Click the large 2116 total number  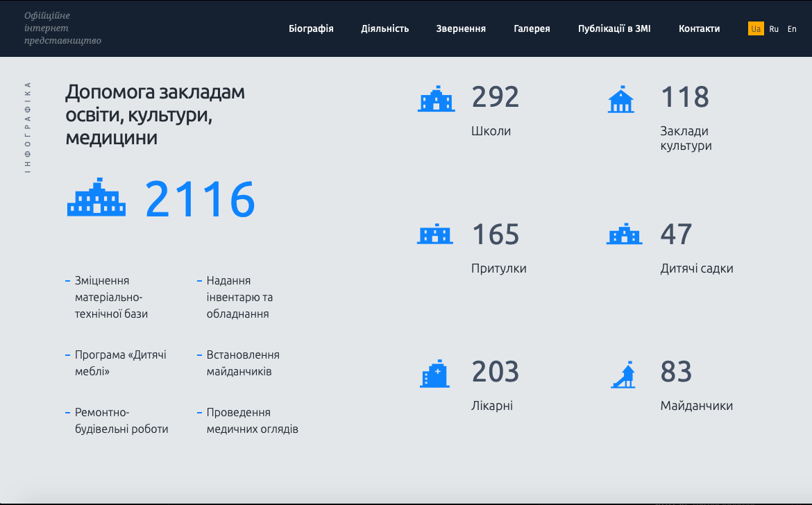pos(200,200)
